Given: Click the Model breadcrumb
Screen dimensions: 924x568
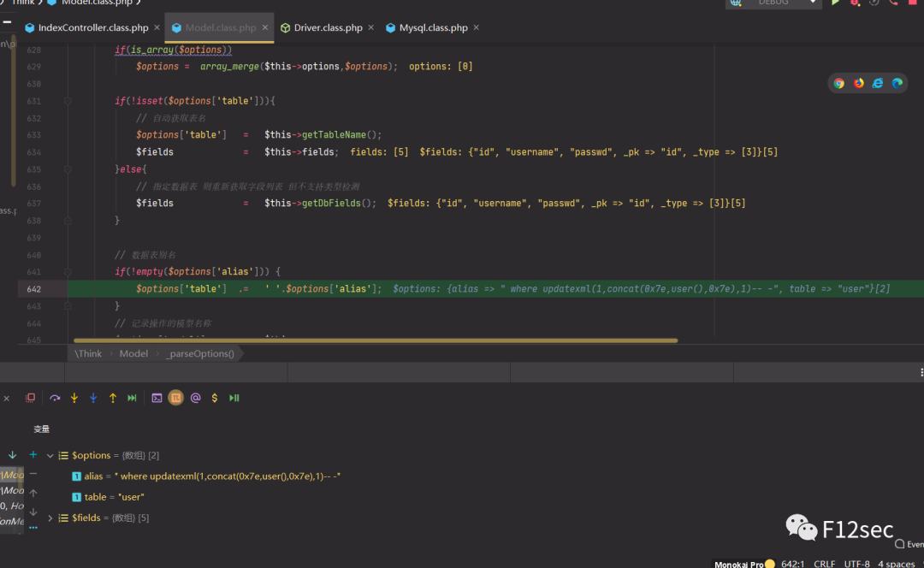Looking at the screenshot, I should [x=133, y=353].
